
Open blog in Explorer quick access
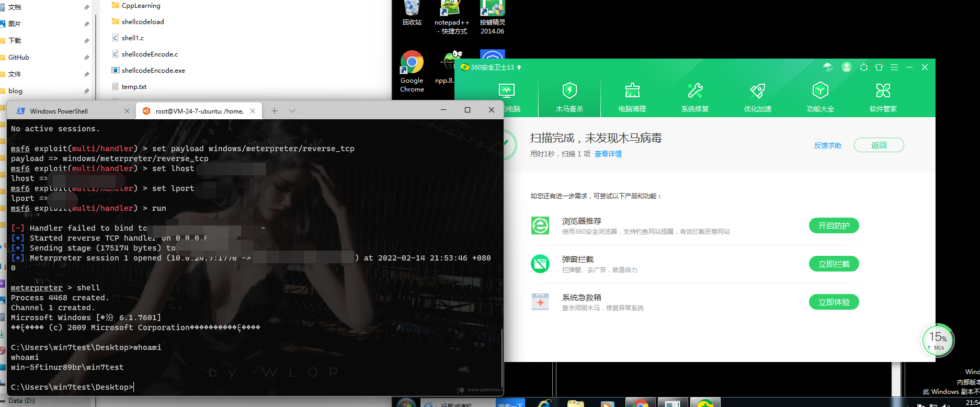[15, 91]
